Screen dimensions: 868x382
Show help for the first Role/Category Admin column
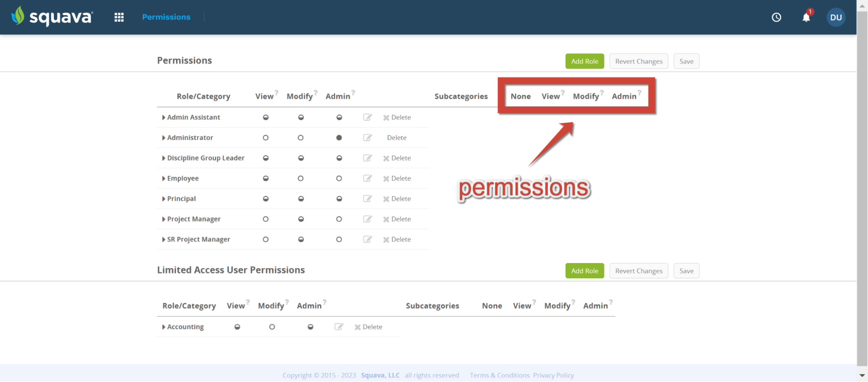coord(353,92)
